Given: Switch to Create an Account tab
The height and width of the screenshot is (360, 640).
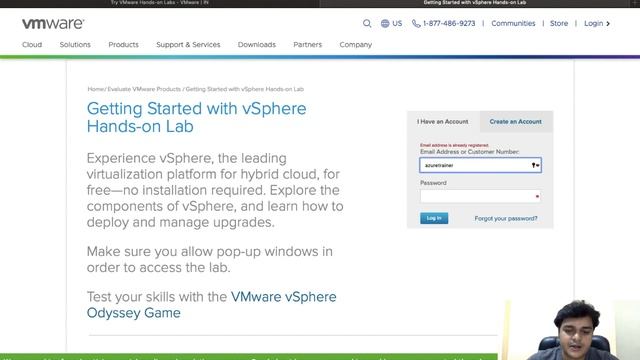Looking at the screenshot, I should pyautogui.click(x=516, y=122).
